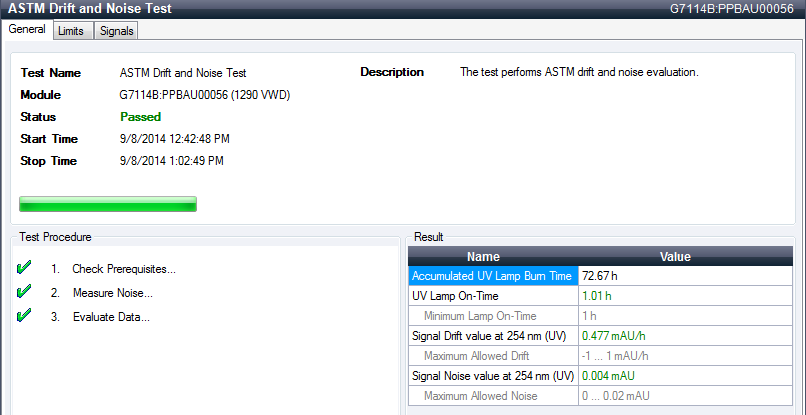This screenshot has width=806, height=415.
Task: Select Signal Noise value at 254 nm row
Action: pyautogui.click(x=492, y=376)
